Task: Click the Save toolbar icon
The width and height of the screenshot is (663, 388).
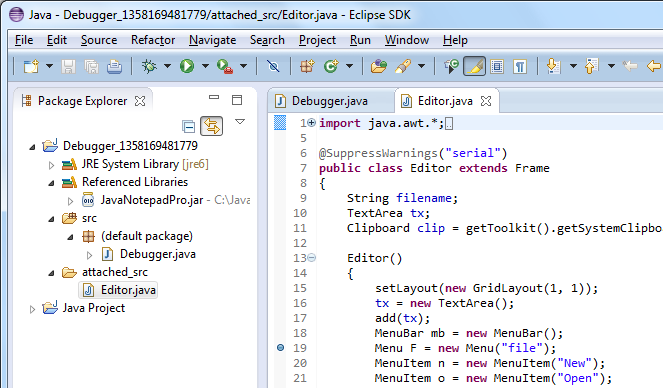Action: click(68, 66)
